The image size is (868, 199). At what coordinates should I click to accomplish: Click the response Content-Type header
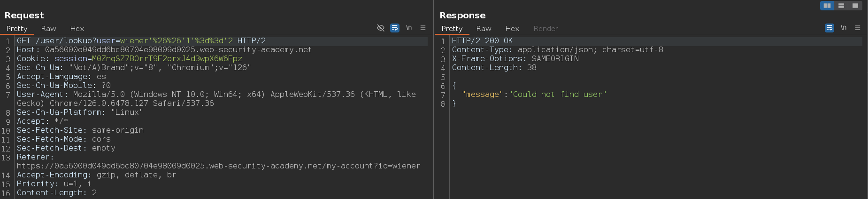point(558,50)
